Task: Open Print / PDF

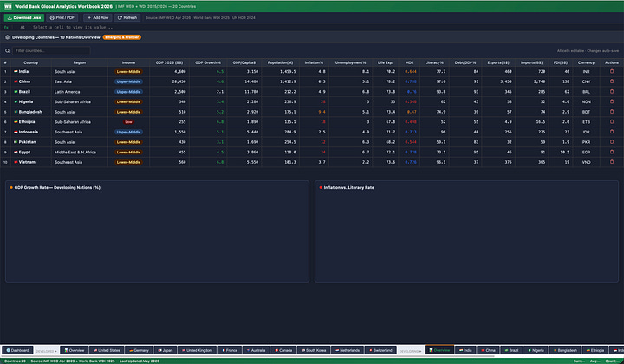Action: 62,17
